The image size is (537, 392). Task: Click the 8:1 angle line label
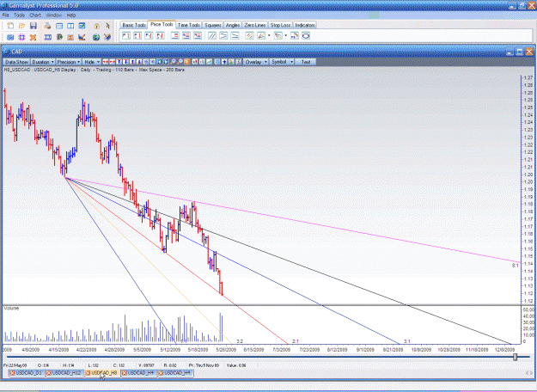516,266
